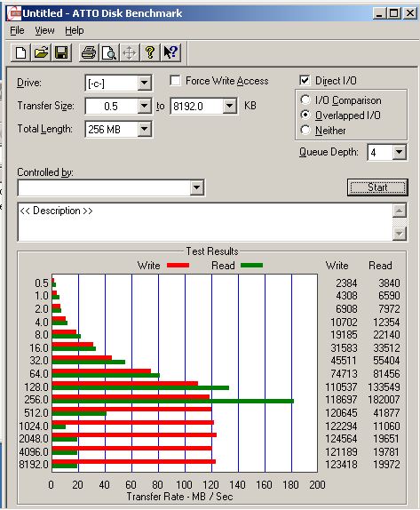Open the Total Length 256 MB dropdown
This screenshot has height=510, width=420.
[144, 129]
